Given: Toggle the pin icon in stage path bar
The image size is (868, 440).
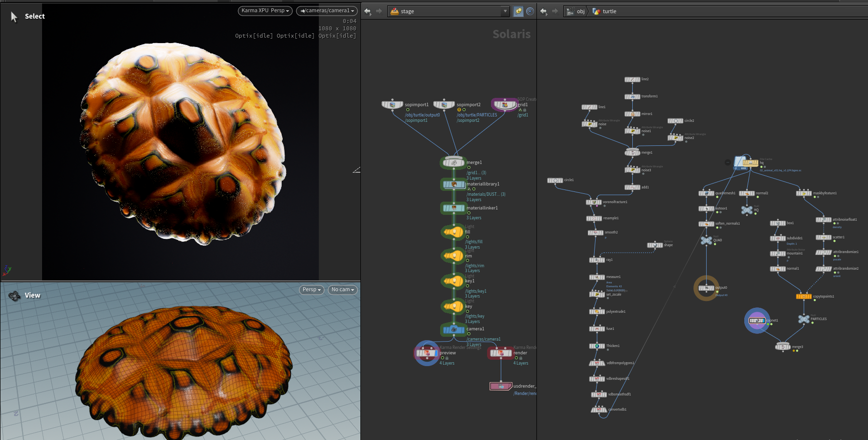Looking at the screenshot, I should pos(519,11).
